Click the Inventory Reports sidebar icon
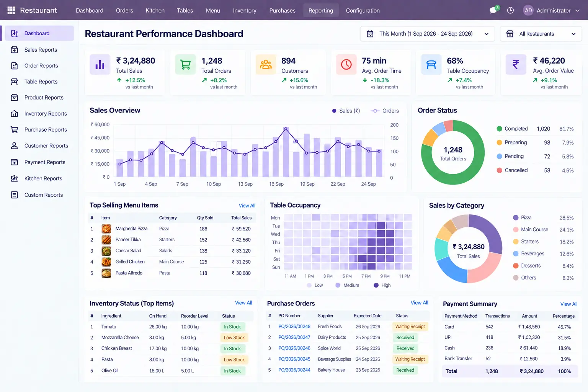The image size is (588, 392). pyautogui.click(x=15, y=114)
